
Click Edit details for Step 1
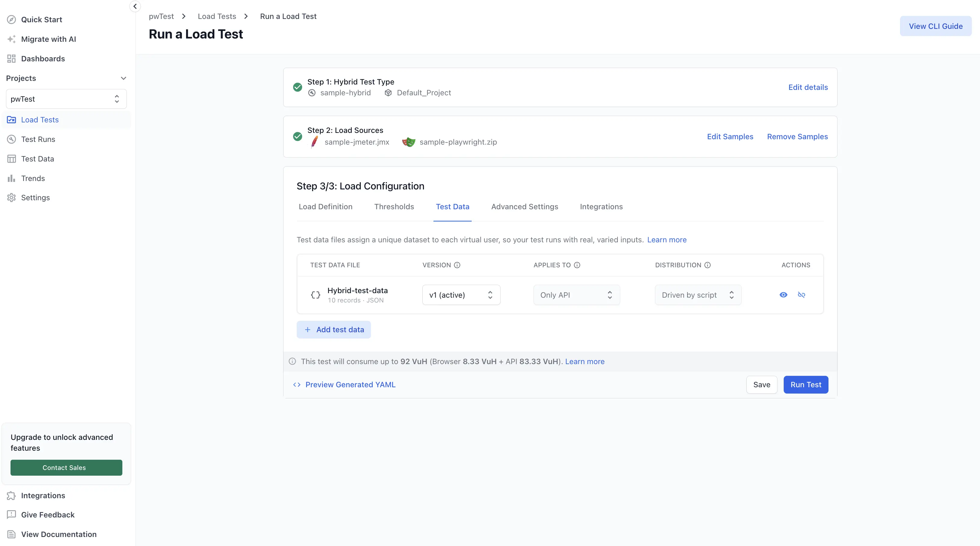pos(808,87)
